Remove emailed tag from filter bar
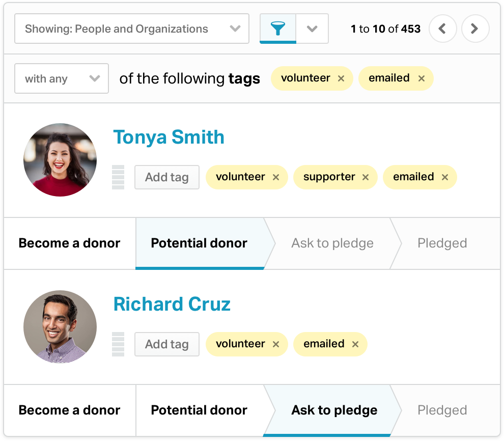 422,78
